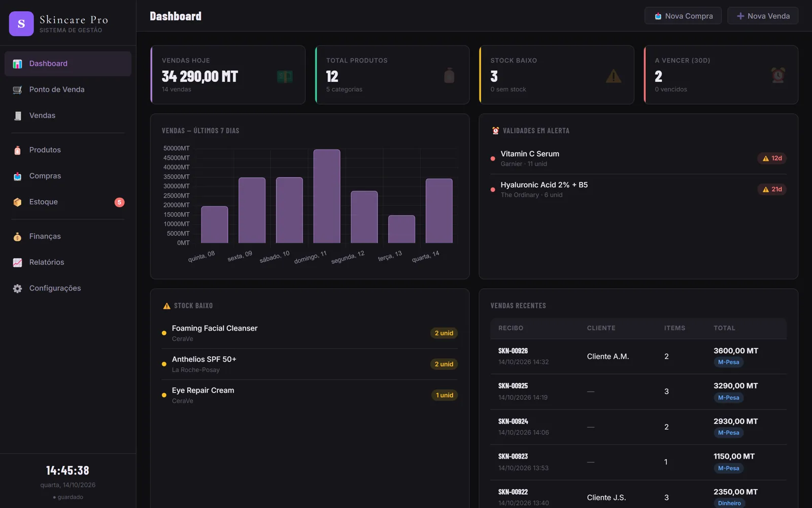Click the alarm icon beside Validades em Alerta
812x508 pixels.
(495, 131)
